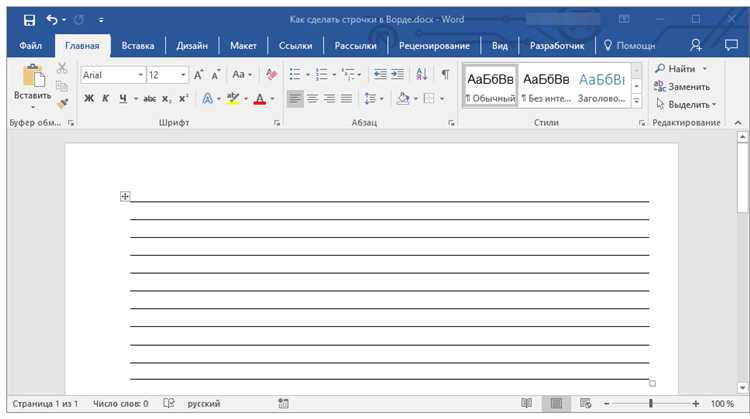Viewport: 750px width, 419px height.
Task: Collapse the ribbon with the chevron
Action: (x=738, y=123)
